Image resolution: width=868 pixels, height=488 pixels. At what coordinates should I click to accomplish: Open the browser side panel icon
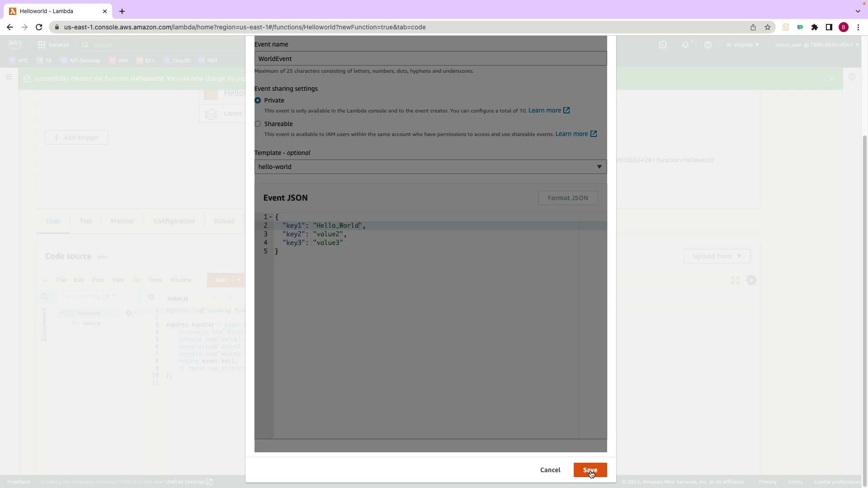coord(829,27)
